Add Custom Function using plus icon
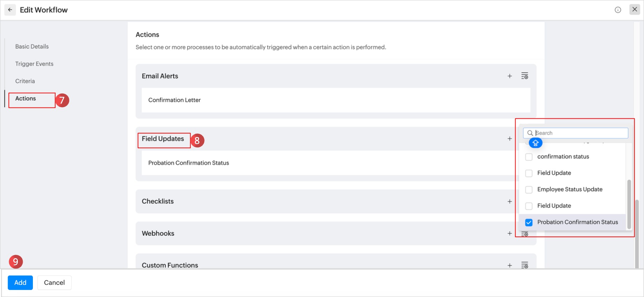The height and width of the screenshot is (297, 644). click(510, 265)
